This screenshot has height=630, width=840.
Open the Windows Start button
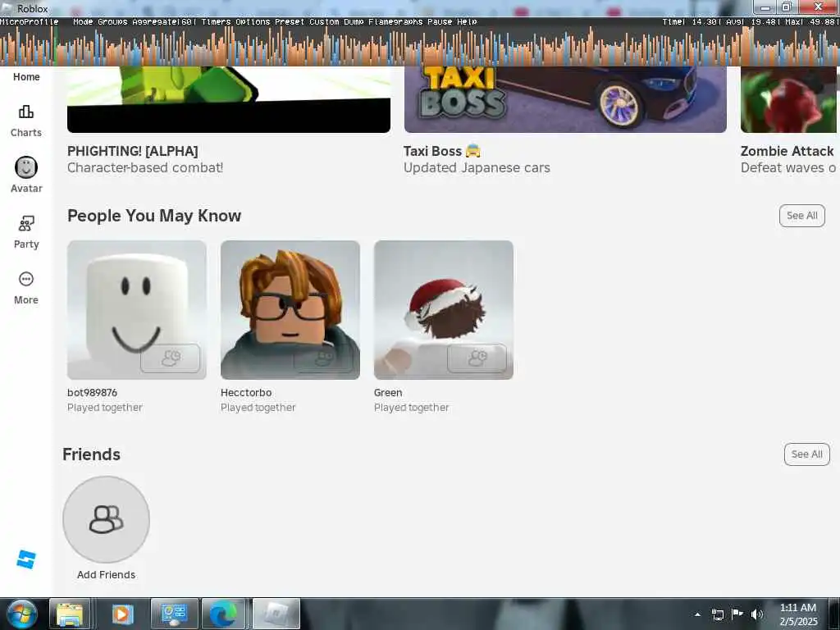pyautogui.click(x=21, y=614)
